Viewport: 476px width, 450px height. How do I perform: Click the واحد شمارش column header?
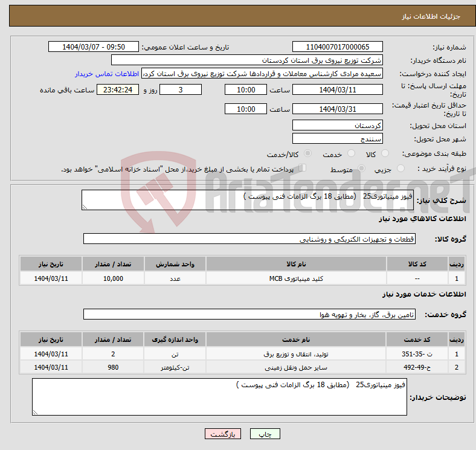coord(175,264)
